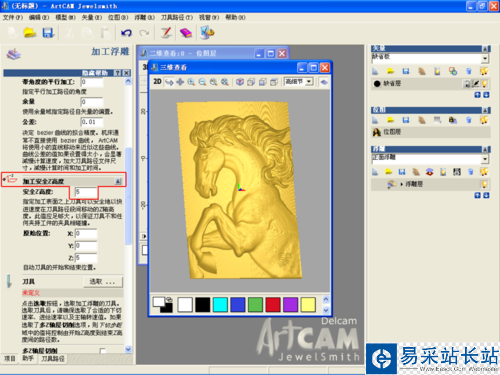Click the far-right layer icon in 3D toolbar

point(324,82)
